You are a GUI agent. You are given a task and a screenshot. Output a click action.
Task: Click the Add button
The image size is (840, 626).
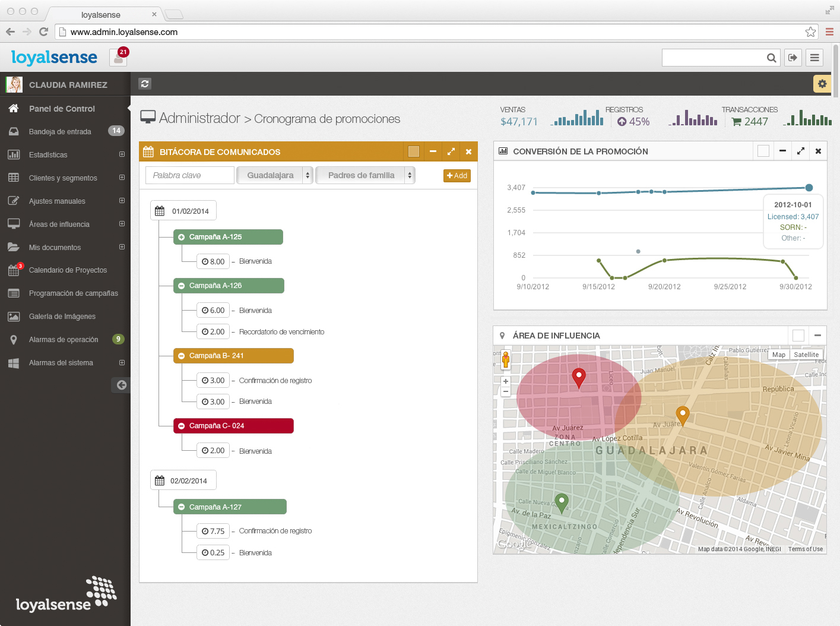point(457,176)
